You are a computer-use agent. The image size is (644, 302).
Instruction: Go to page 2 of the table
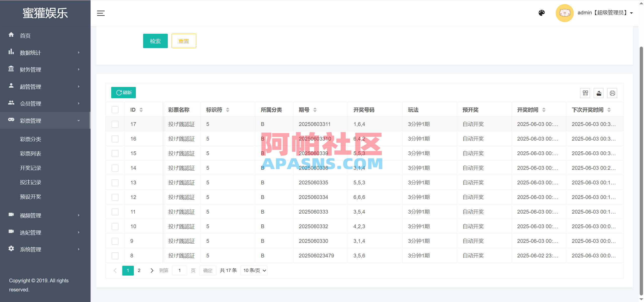coord(139,270)
